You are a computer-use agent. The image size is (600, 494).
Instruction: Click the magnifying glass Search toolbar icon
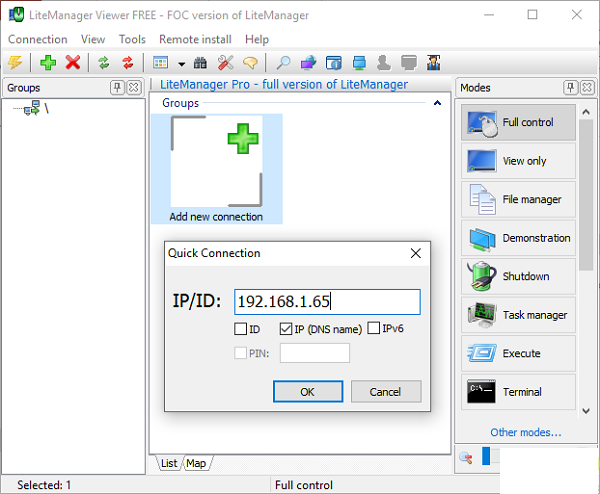(284, 63)
